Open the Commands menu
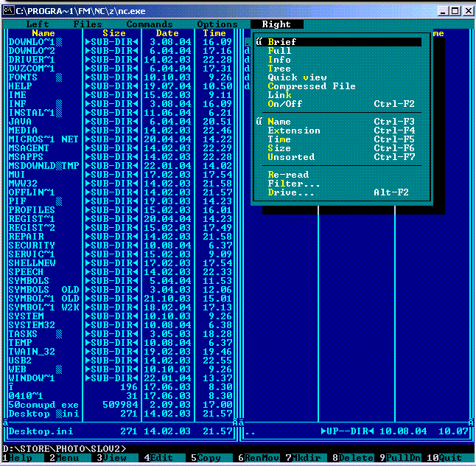 click(150, 24)
